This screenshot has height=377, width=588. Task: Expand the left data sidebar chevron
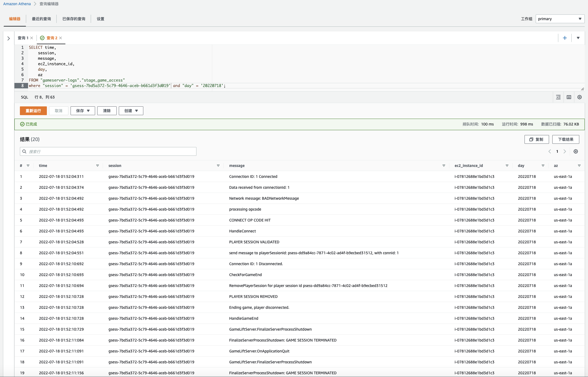click(x=8, y=38)
